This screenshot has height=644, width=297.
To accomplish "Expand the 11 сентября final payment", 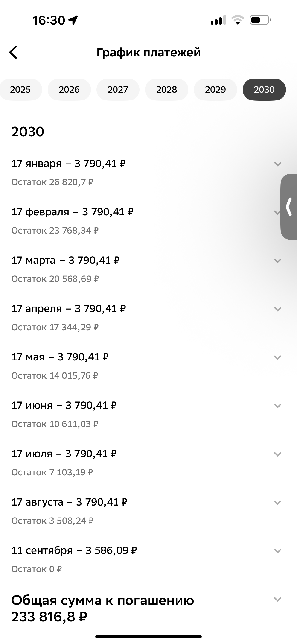I will [x=278, y=551].
